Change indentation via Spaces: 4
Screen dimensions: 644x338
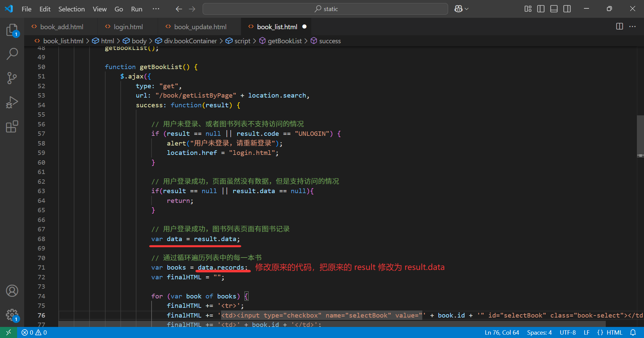(539, 332)
